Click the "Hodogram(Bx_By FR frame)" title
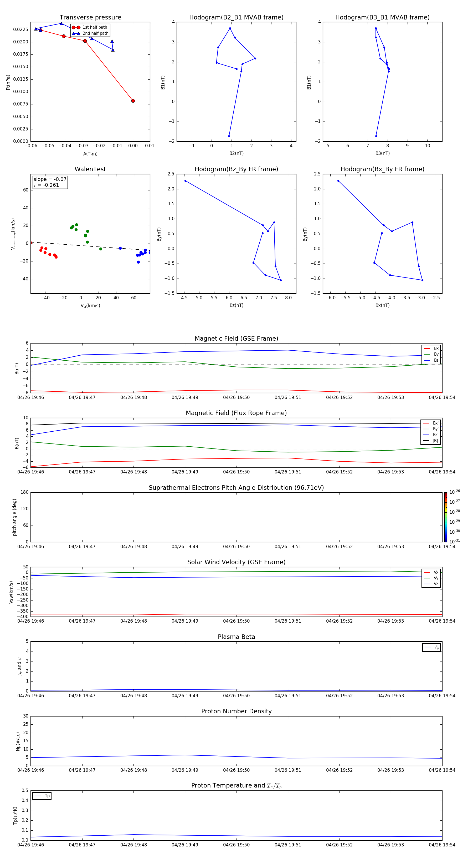 (x=382, y=169)
